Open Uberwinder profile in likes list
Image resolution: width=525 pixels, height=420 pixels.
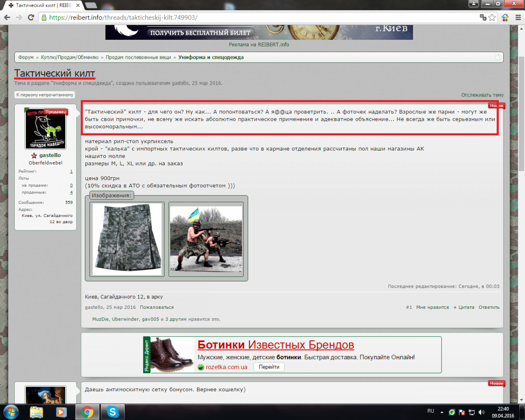pos(126,319)
